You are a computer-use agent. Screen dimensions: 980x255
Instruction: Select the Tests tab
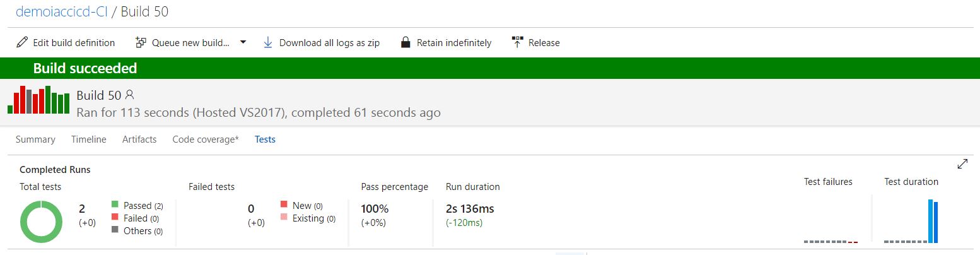[x=265, y=139]
